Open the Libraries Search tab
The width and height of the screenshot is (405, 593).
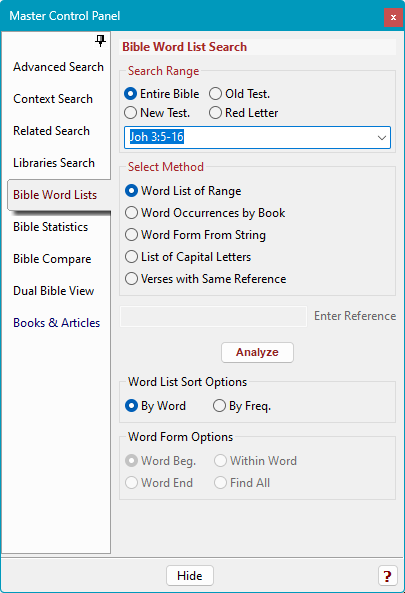[54, 163]
